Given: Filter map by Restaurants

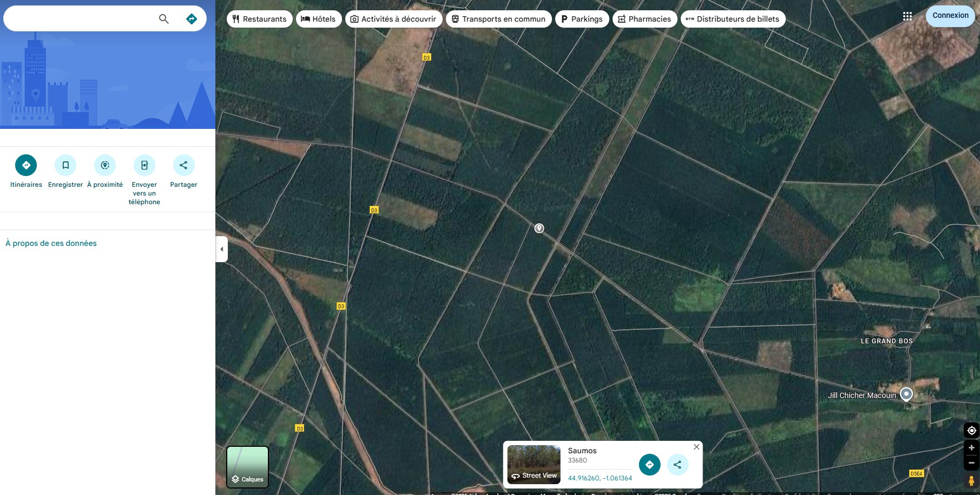Looking at the screenshot, I should (x=259, y=19).
